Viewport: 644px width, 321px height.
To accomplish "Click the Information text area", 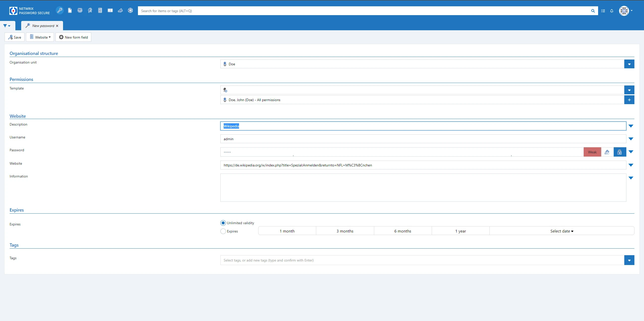I will point(423,188).
